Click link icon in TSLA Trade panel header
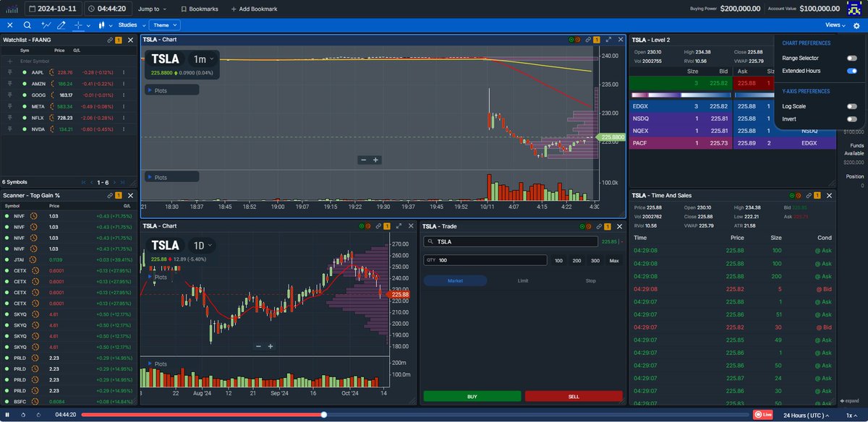Viewport: 868px width, 422px height. point(597,225)
